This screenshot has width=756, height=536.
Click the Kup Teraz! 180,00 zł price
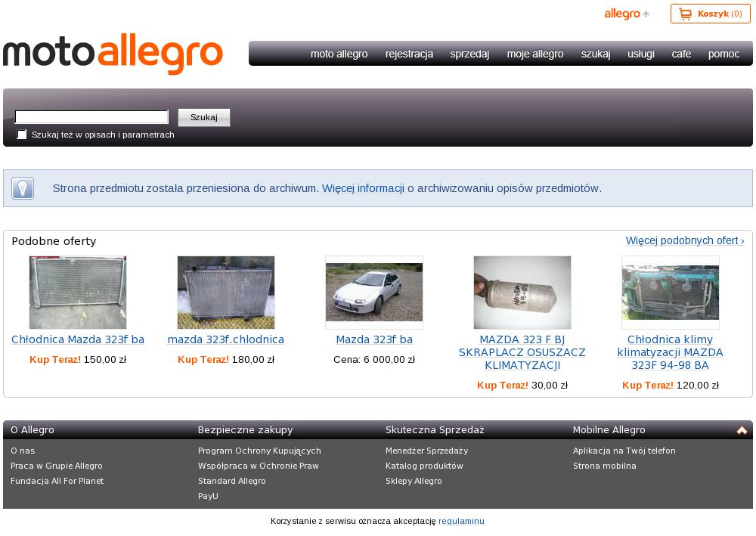coord(225,360)
